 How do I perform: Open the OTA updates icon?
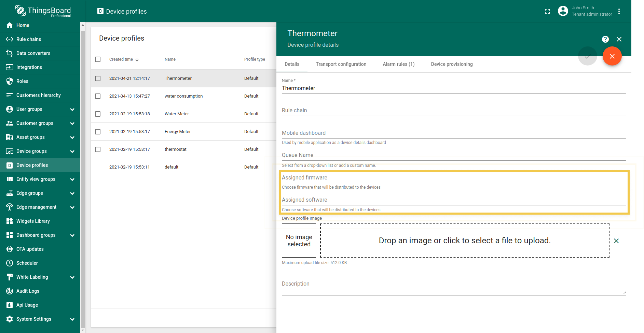10,249
